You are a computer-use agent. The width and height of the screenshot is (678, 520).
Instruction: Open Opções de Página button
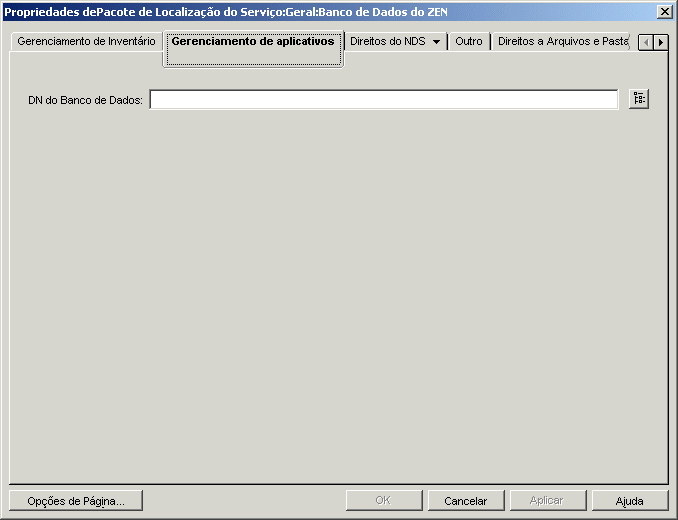pyautogui.click(x=76, y=501)
